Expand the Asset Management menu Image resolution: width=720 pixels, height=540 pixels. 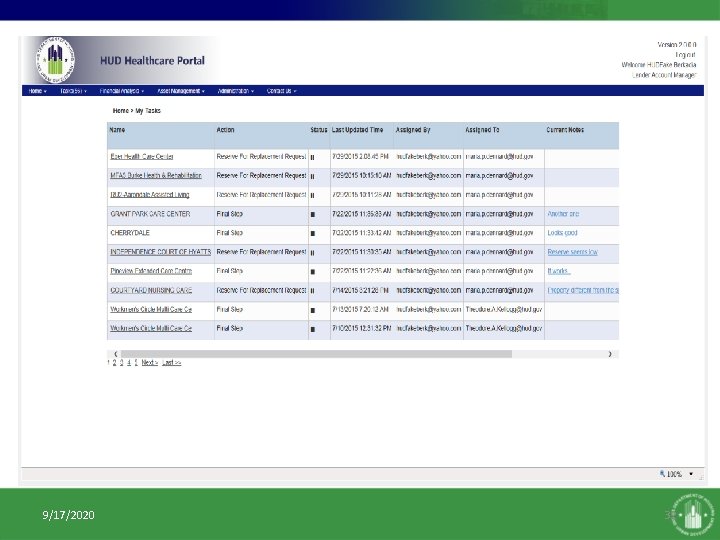(x=181, y=91)
